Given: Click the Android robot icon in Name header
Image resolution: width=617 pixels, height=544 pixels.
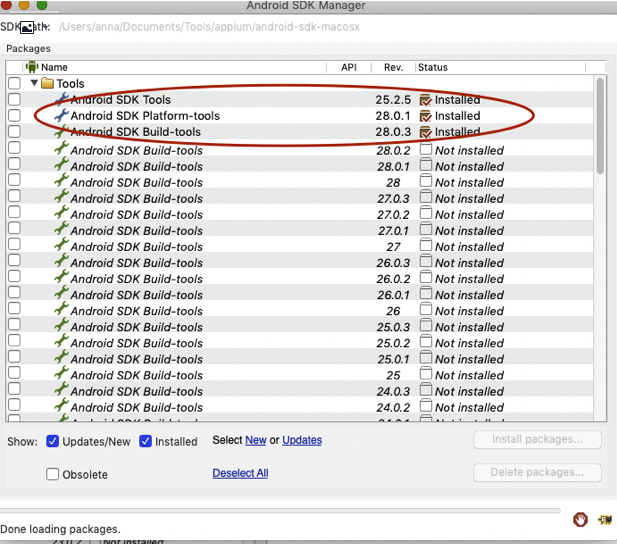Looking at the screenshot, I should tap(32, 67).
